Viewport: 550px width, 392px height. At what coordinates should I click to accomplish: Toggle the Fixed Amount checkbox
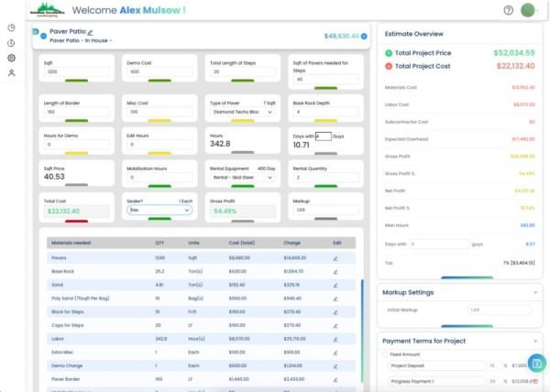pyautogui.click(x=385, y=354)
